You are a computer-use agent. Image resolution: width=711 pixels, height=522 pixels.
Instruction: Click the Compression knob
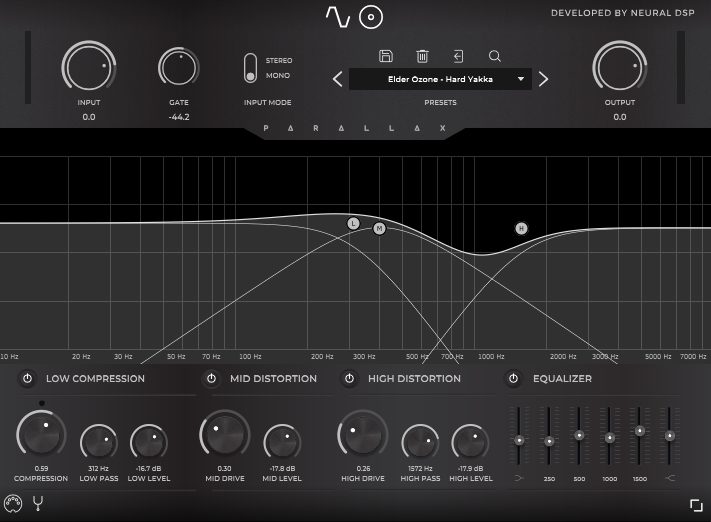pos(41,434)
